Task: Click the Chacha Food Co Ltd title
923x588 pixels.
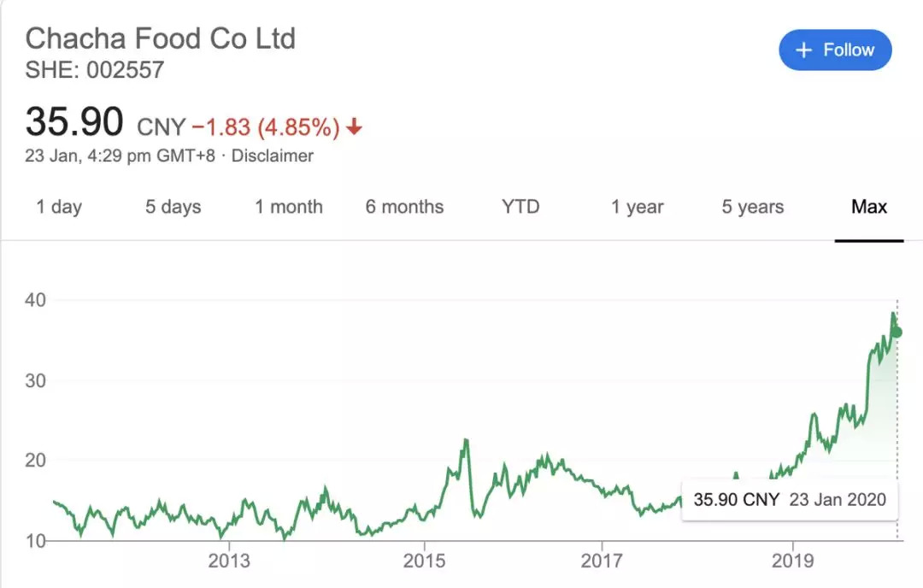Action: coord(161,38)
